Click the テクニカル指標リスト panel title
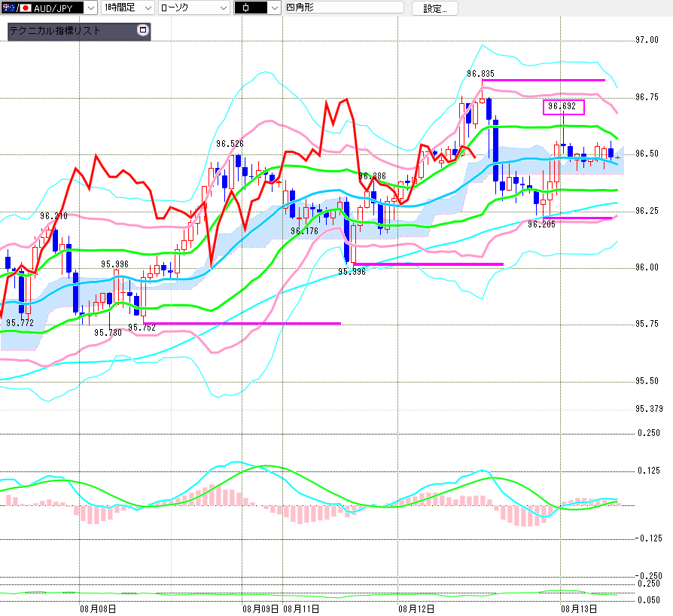 tap(55, 30)
